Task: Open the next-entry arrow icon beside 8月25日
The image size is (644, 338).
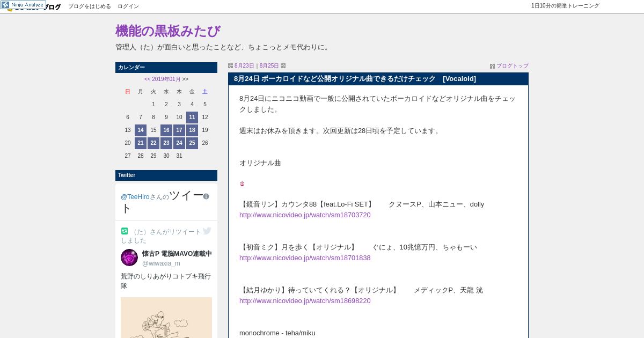Action: [x=283, y=66]
